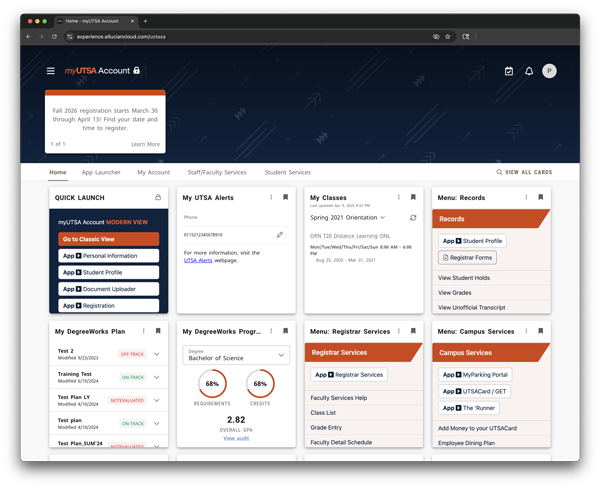Open the UTSA Alerts webpage link

tap(198, 260)
